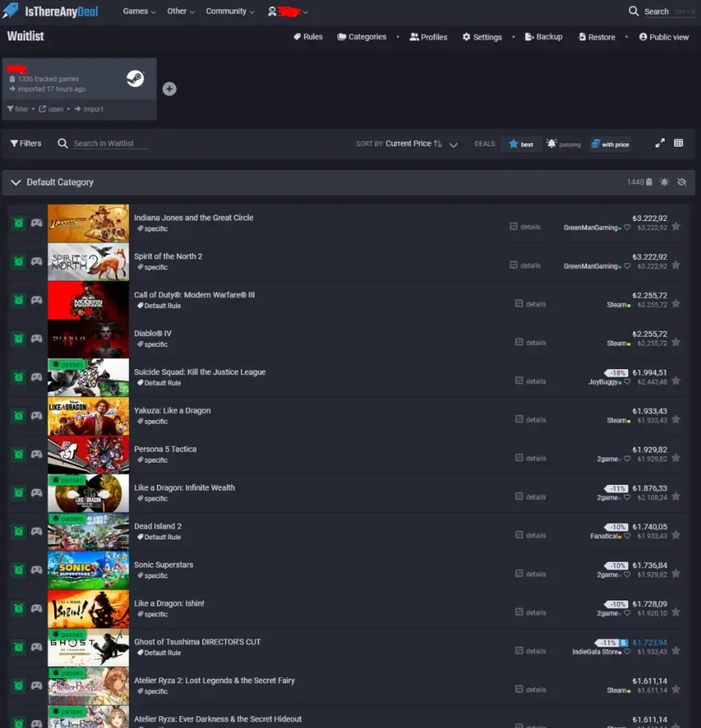This screenshot has height=728, width=701.
Task: Toggle the best deals filter
Action: [x=521, y=144]
